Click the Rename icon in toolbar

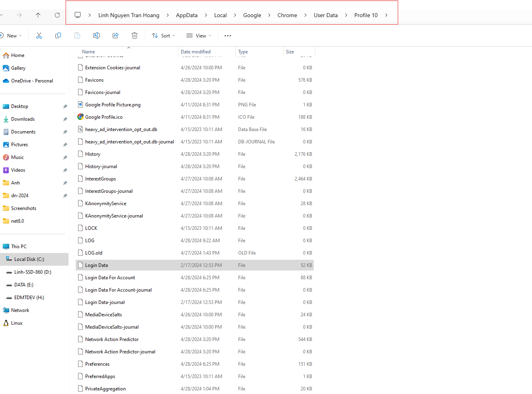pos(96,36)
